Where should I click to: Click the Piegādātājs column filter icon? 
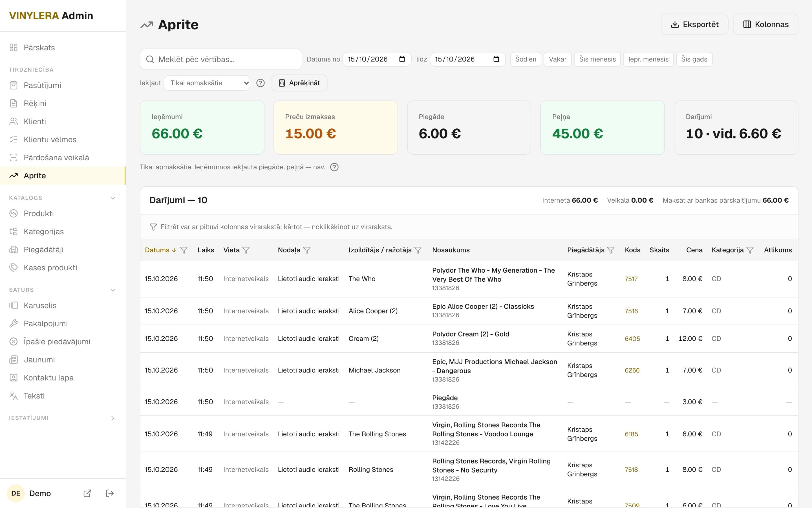pos(611,250)
